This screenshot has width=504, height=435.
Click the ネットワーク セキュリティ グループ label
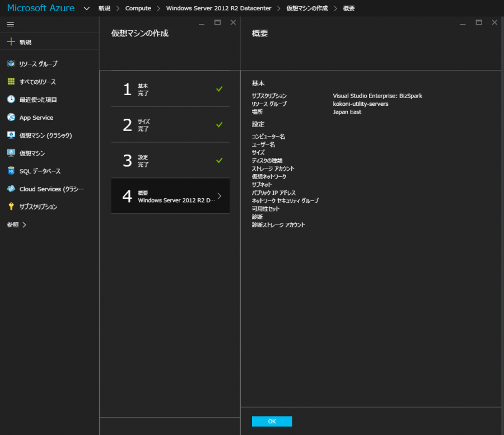click(286, 201)
